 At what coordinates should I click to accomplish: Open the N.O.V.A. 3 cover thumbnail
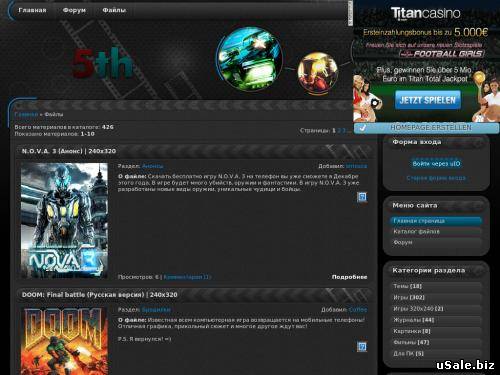point(64,220)
